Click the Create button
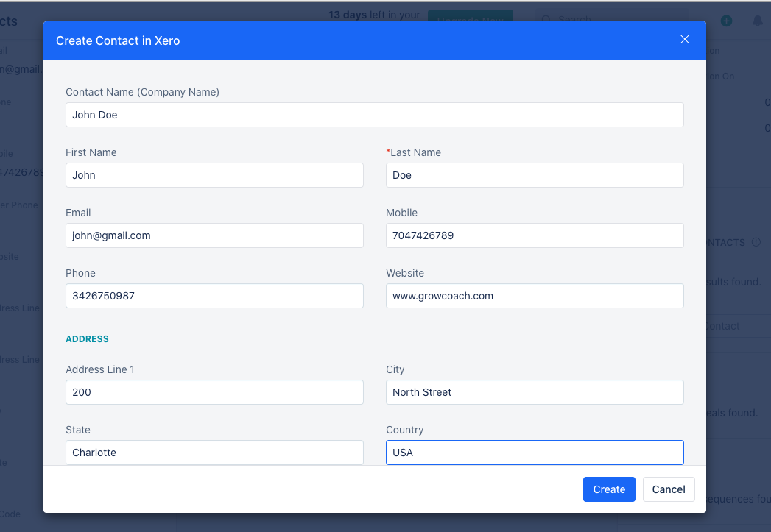Image resolution: width=771 pixels, height=532 pixels. (x=609, y=489)
